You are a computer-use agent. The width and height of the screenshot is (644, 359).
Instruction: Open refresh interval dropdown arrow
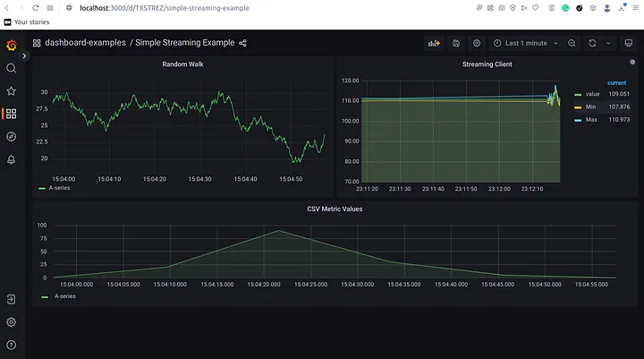click(608, 43)
